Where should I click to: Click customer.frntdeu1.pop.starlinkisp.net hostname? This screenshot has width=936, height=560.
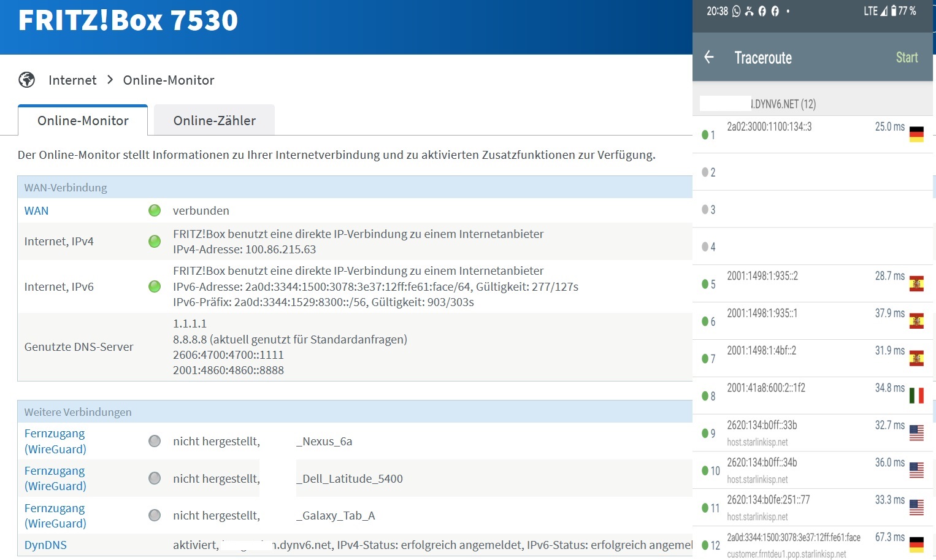(x=786, y=554)
